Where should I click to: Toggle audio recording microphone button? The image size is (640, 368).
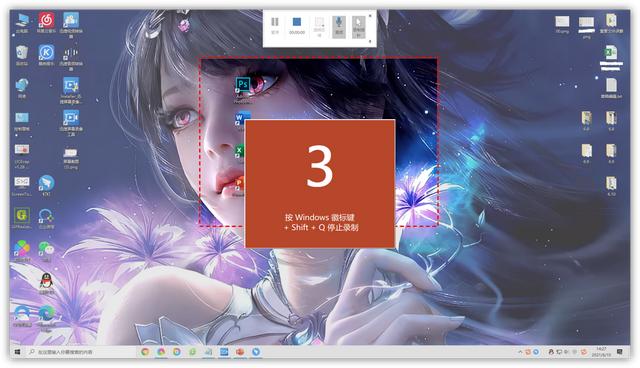tap(339, 27)
